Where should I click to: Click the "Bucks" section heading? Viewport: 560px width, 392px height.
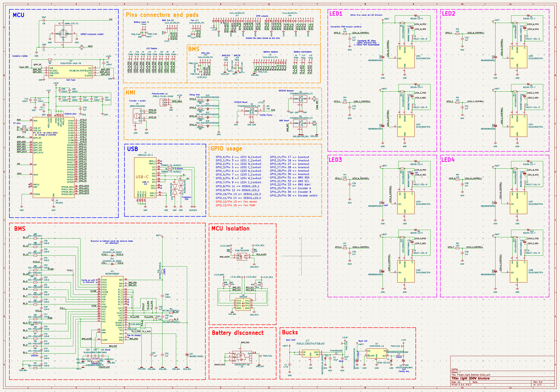[x=290, y=332]
